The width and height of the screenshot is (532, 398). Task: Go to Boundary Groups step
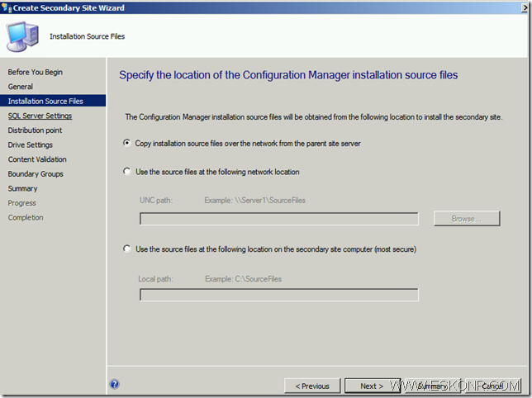pos(36,174)
